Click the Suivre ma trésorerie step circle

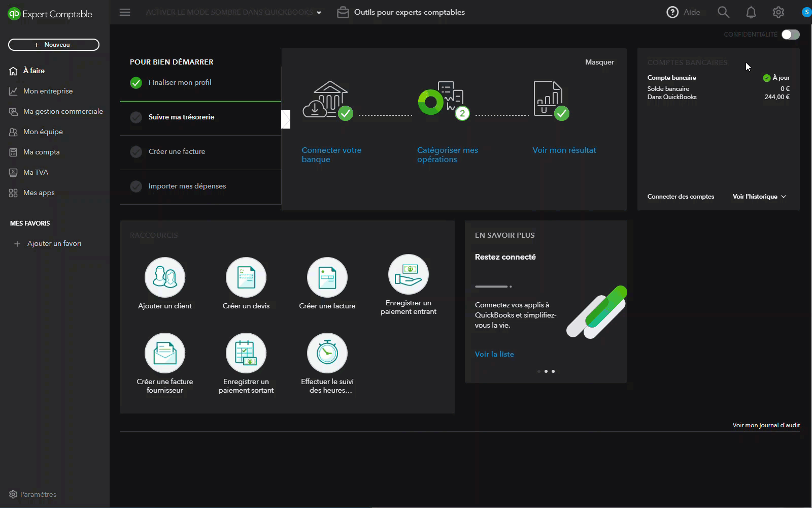[x=136, y=117]
